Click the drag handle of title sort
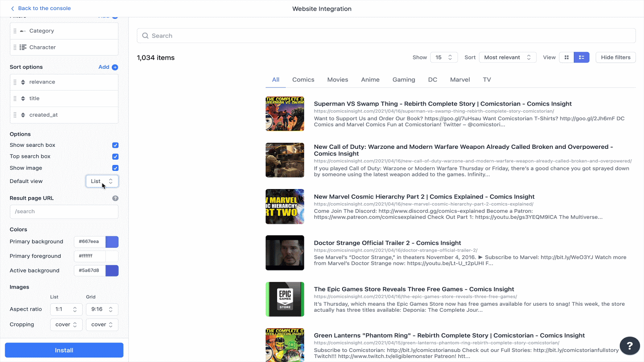This screenshot has height=362, width=644. 15,99
